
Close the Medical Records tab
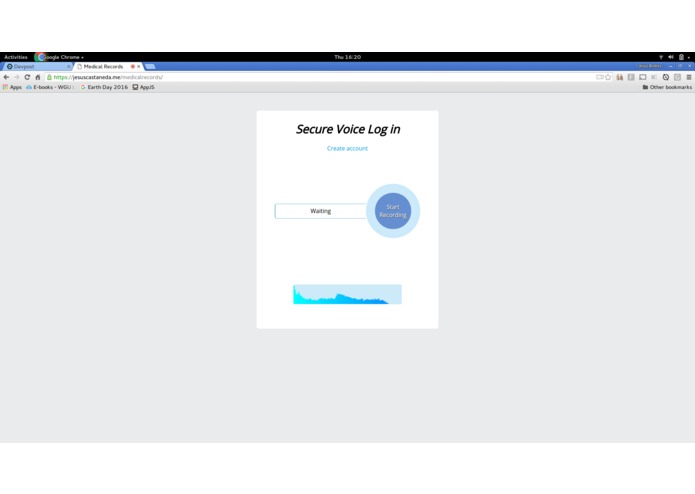point(139,66)
